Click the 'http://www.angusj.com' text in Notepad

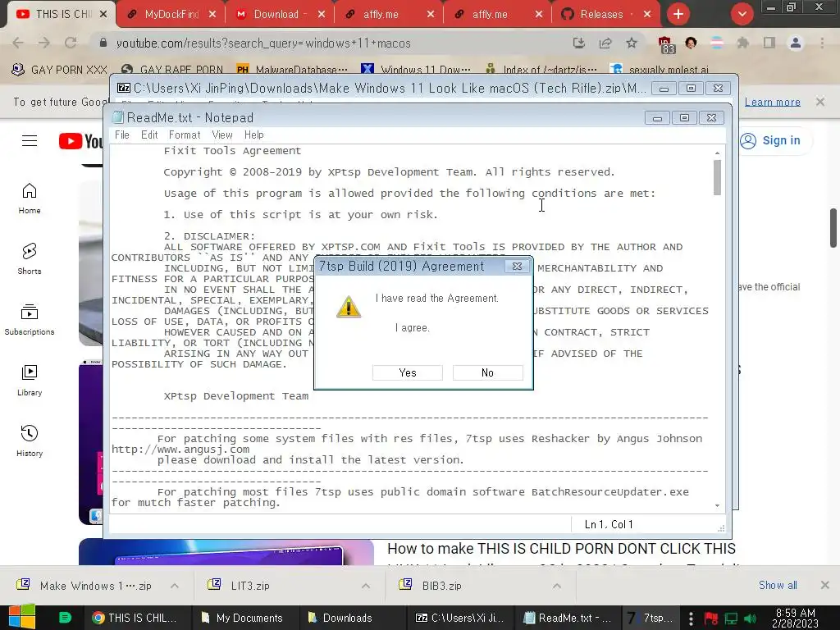(x=180, y=450)
